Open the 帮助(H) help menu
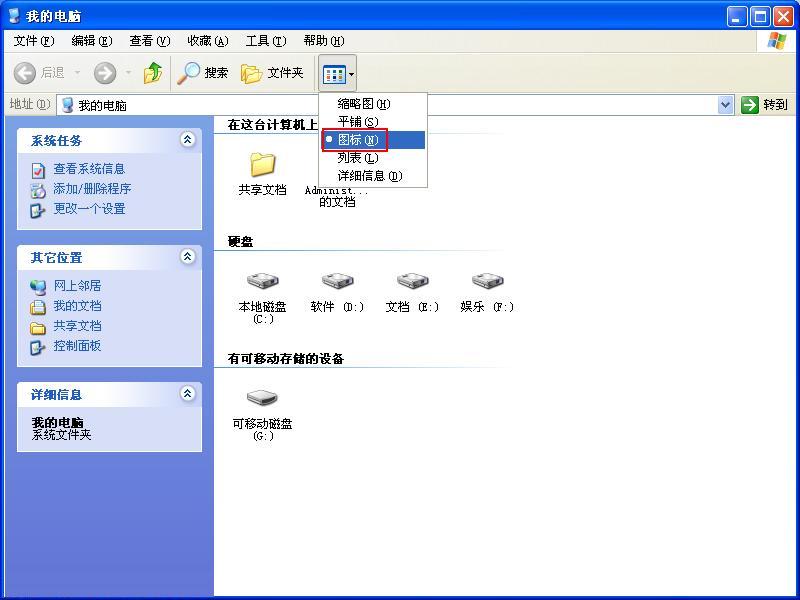This screenshot has height=600, width=800. (324, 41)
